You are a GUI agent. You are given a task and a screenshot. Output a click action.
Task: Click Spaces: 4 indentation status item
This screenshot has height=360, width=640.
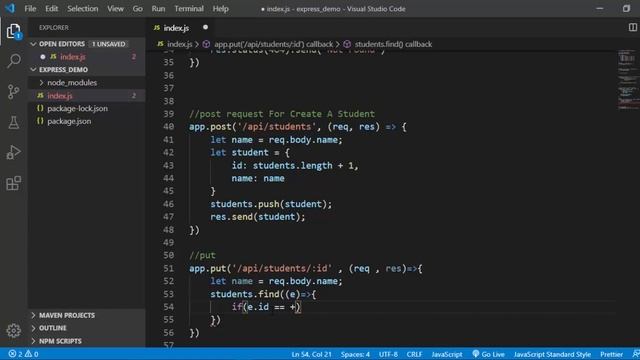point(355,354)
